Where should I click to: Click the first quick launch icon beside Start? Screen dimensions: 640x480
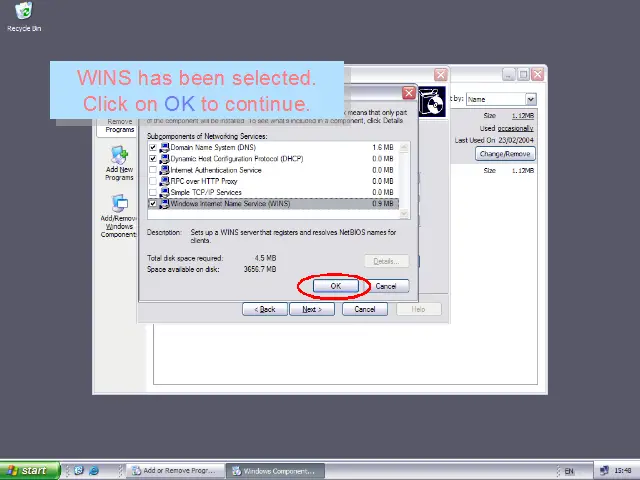[79, 471]
